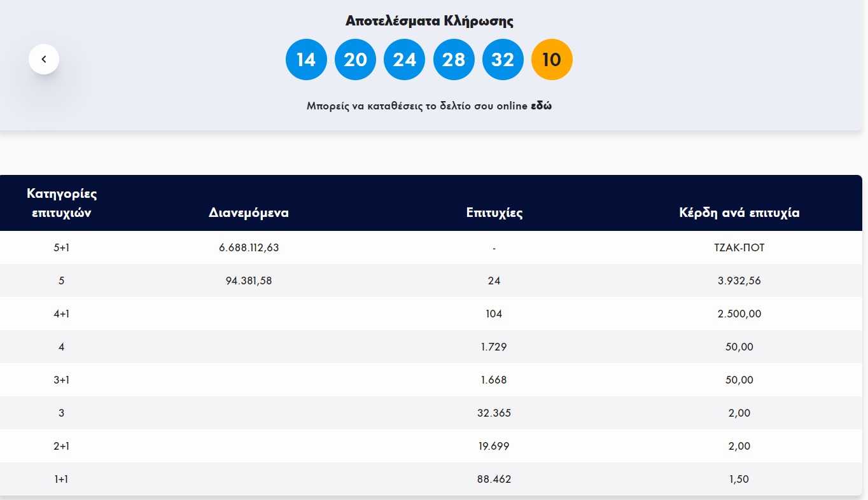This screenshot has width=868, height=500.
Task: Select the 4+1 row winnings 2.500,00
Action: point(739,314)
